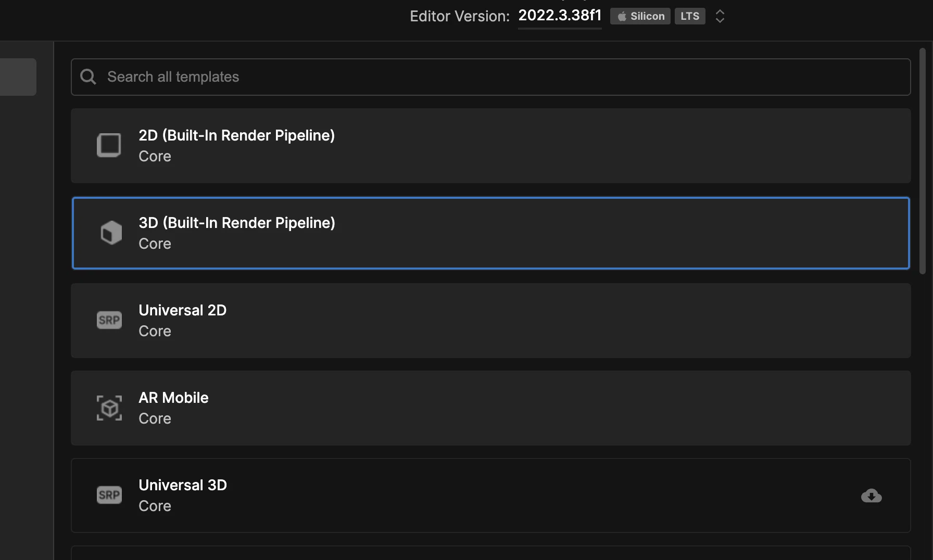Click the template list vertical scrollbar
Viewport: 933px width, 560px height.
click(x=922, y=161)
